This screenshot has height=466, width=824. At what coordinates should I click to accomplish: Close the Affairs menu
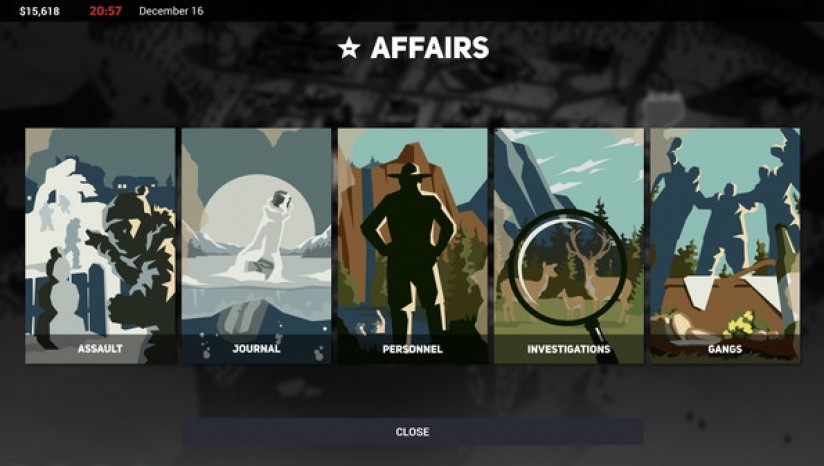[413, 432]
